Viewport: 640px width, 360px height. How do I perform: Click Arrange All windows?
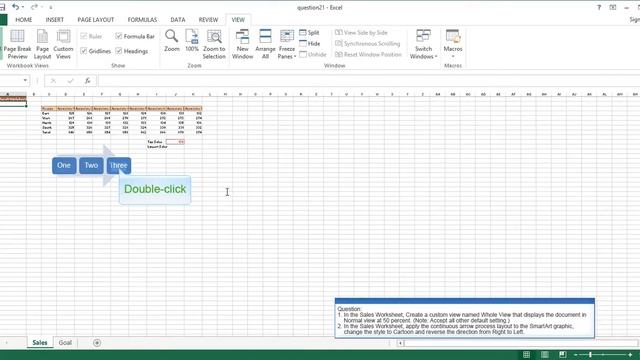click(x=265, y=44)
